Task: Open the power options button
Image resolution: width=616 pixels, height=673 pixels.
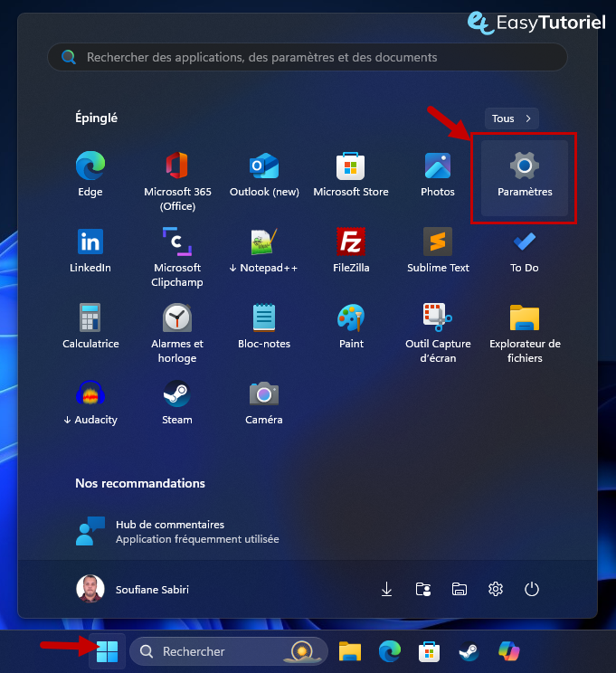Action: pos(532,589)
